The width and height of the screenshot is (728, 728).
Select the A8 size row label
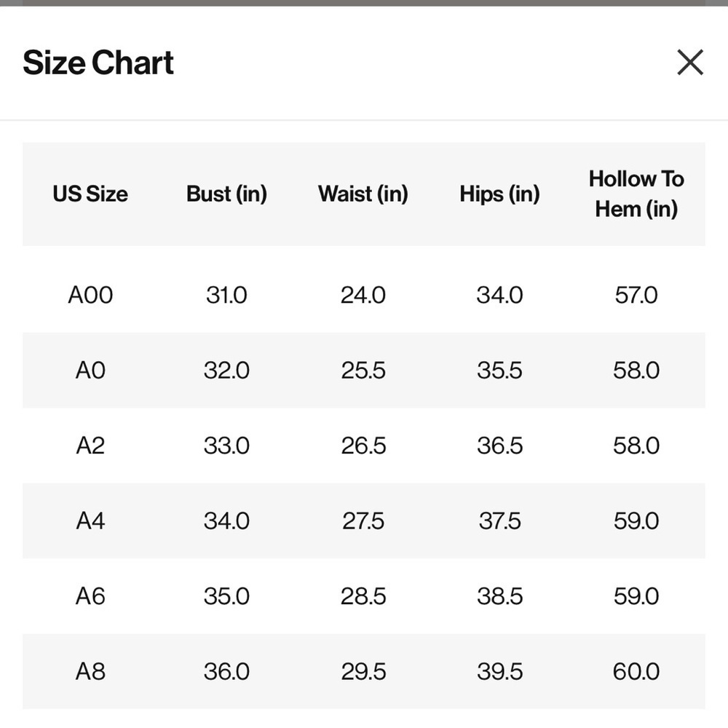pos(90,671)
